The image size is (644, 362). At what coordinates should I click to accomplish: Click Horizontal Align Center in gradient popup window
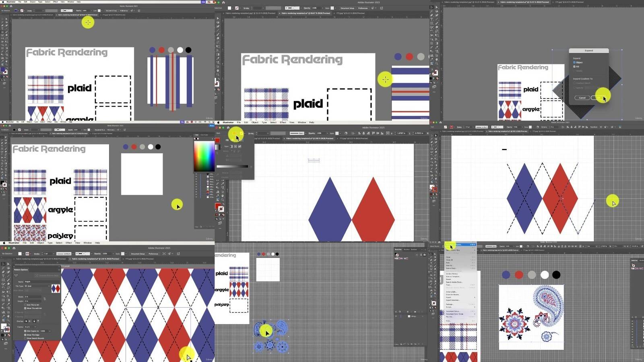pos(363,133)
